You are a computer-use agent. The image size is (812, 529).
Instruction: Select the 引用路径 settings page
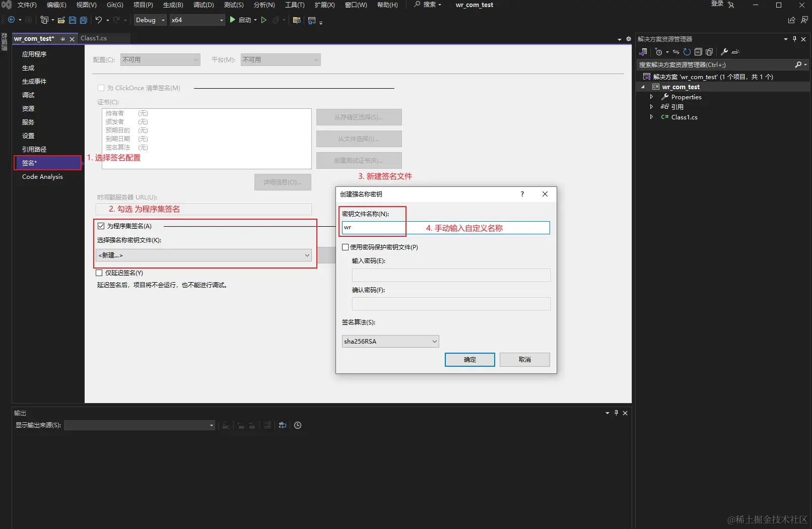pyautogui.click(x=34, y=149)
